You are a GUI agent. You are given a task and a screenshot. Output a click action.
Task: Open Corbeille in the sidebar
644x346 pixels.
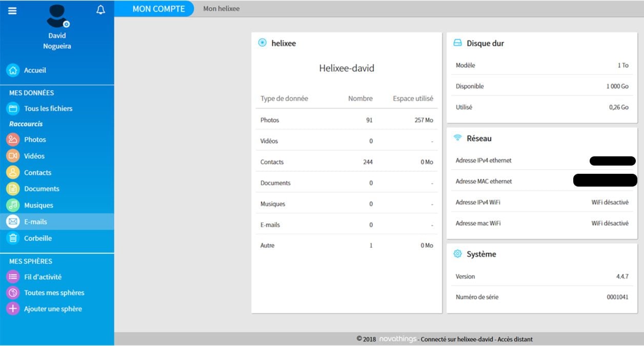(x=38, y=238)
